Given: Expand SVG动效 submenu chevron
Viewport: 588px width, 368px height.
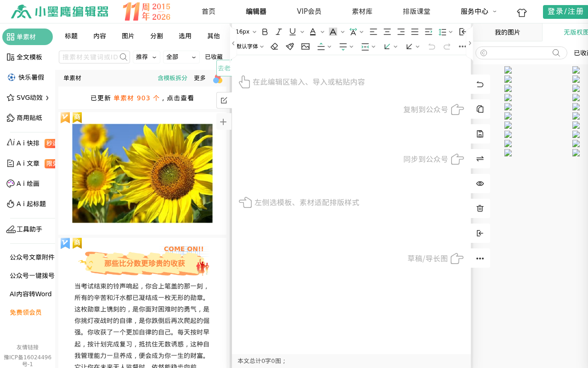Looking at the screenshot, I should [x=47, y=98].
